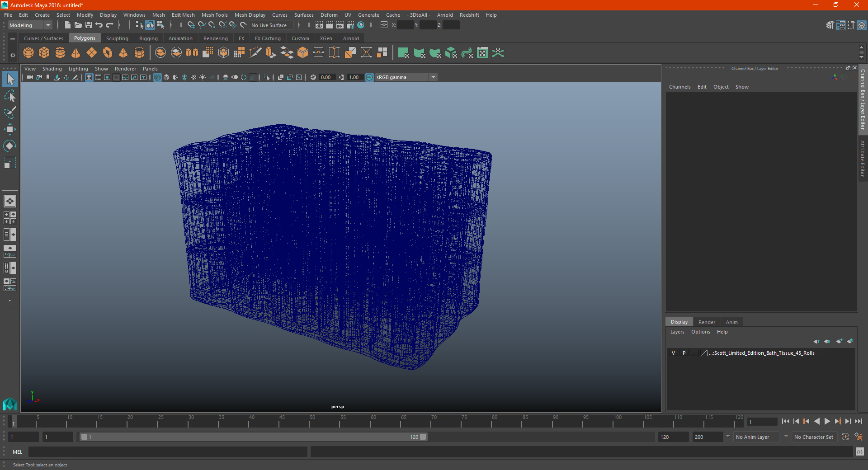Create a polygon pyramid from the shelf

click(x=123, y=53)
